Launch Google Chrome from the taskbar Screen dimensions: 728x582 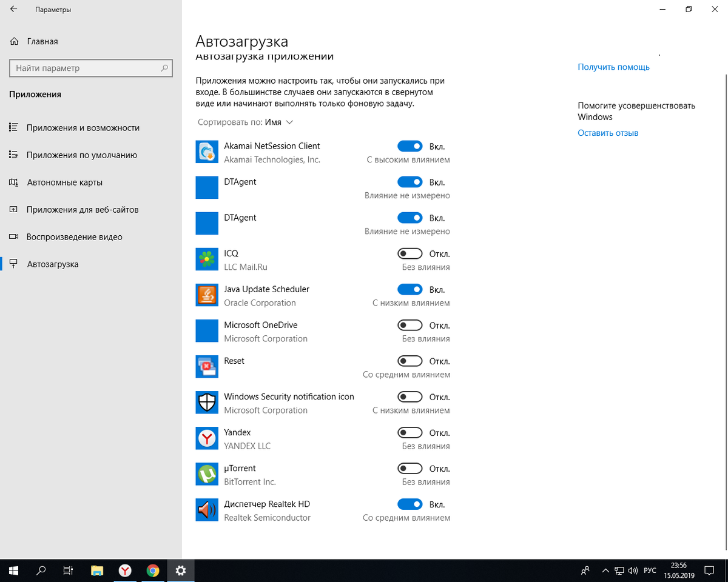153,570
